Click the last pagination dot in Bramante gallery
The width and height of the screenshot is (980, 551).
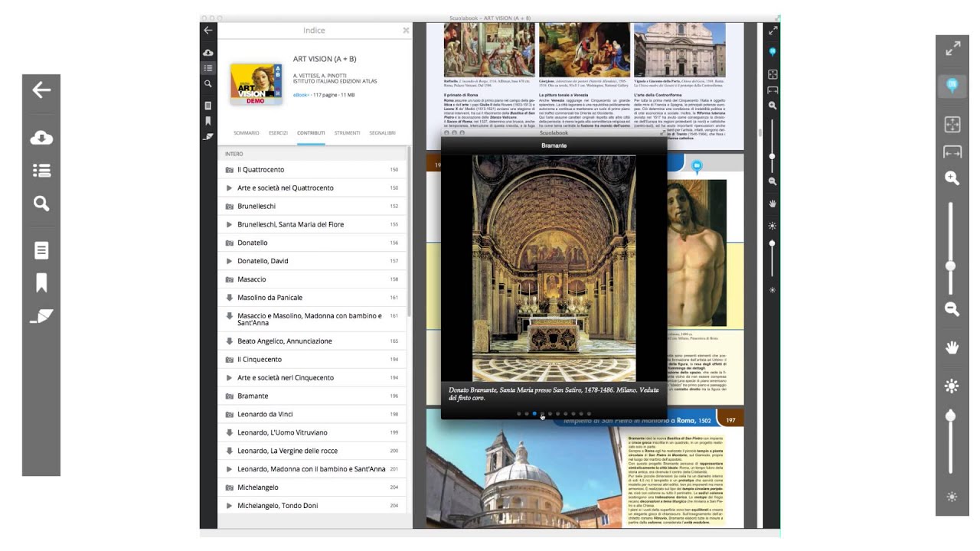point(589,414)
